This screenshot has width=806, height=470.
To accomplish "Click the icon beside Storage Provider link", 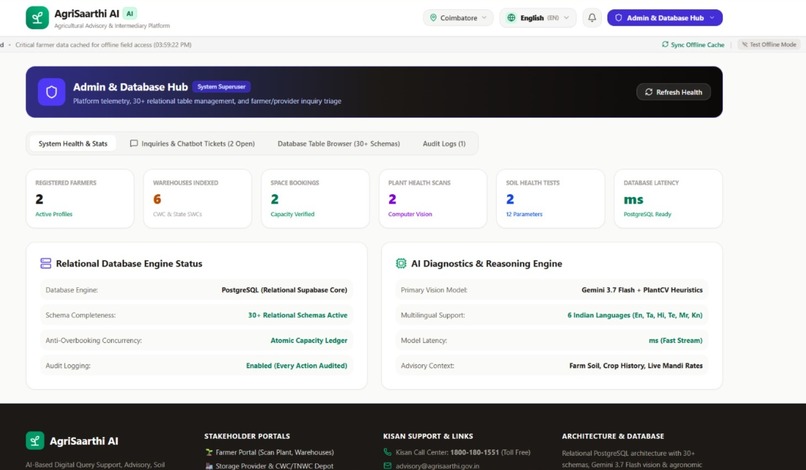I will 209,466.
